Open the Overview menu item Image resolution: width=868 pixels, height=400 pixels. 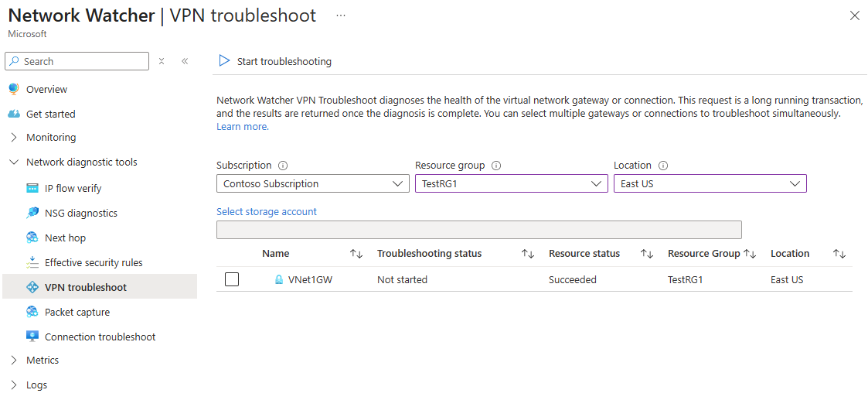(46, 90)
